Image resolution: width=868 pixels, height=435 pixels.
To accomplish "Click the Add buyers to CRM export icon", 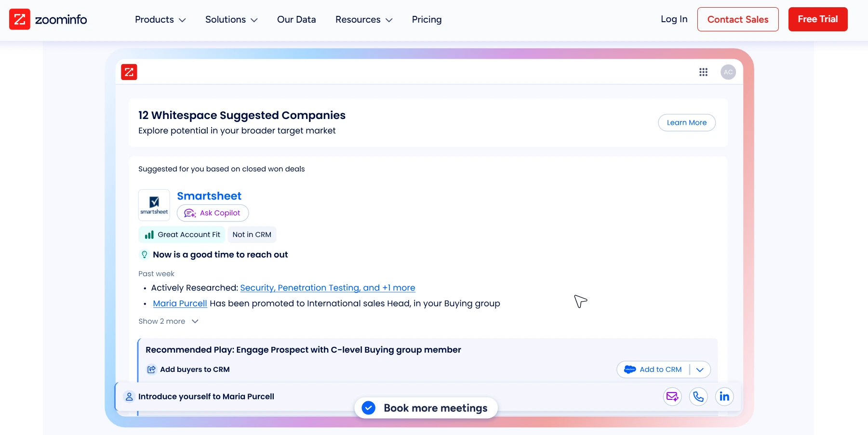I will (x=151, y=369).
